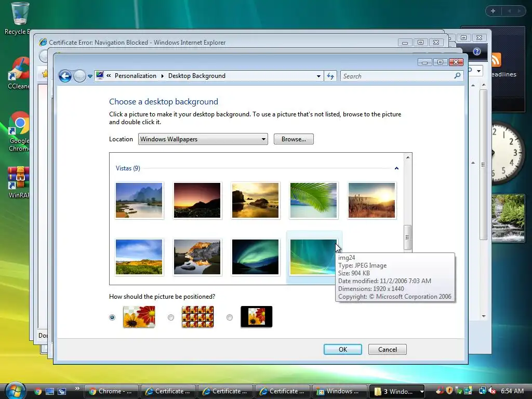Select the green palm leaf wallpaper
Viewport: 532px width, 399px height.
313,200
